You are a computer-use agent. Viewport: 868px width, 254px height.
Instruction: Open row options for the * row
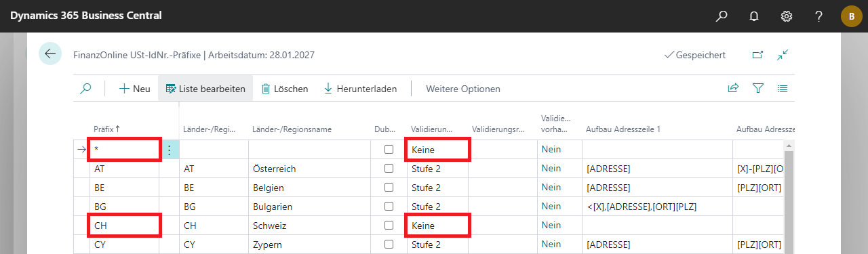(169, 150)
